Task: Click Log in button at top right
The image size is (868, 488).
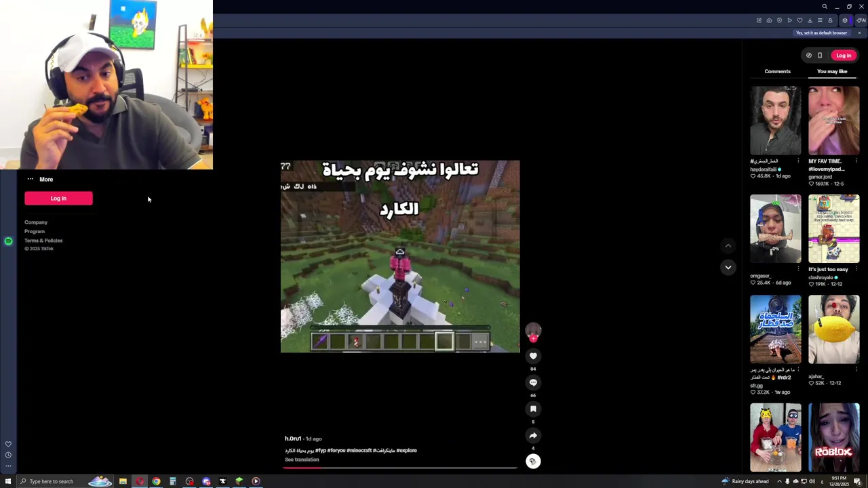Action: [844, 56]
